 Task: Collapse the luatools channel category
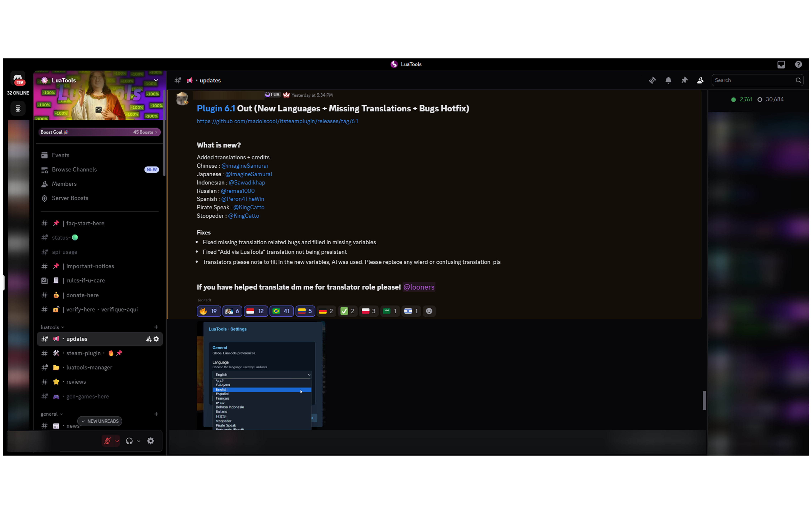[x=51, y=327]
